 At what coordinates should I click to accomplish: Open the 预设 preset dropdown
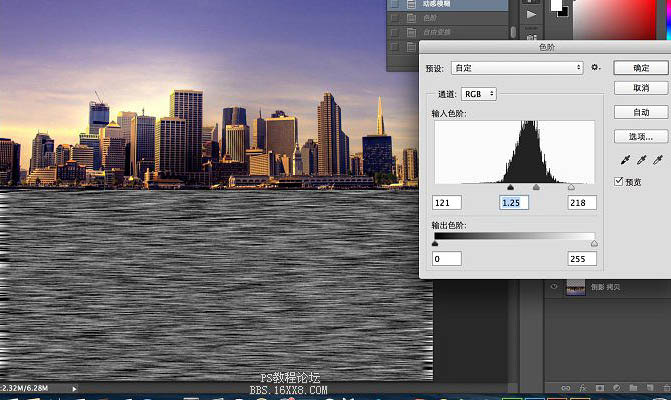[517, 68]
